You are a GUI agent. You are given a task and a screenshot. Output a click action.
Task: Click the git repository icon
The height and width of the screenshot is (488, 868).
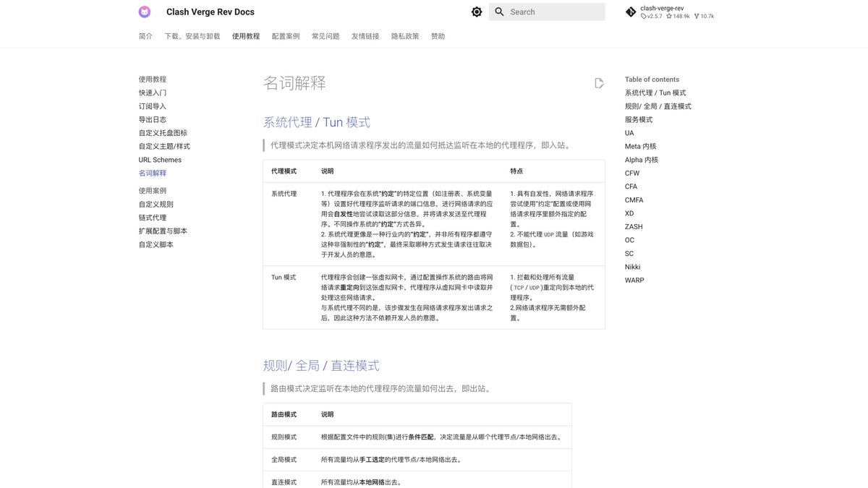(631, 12)
